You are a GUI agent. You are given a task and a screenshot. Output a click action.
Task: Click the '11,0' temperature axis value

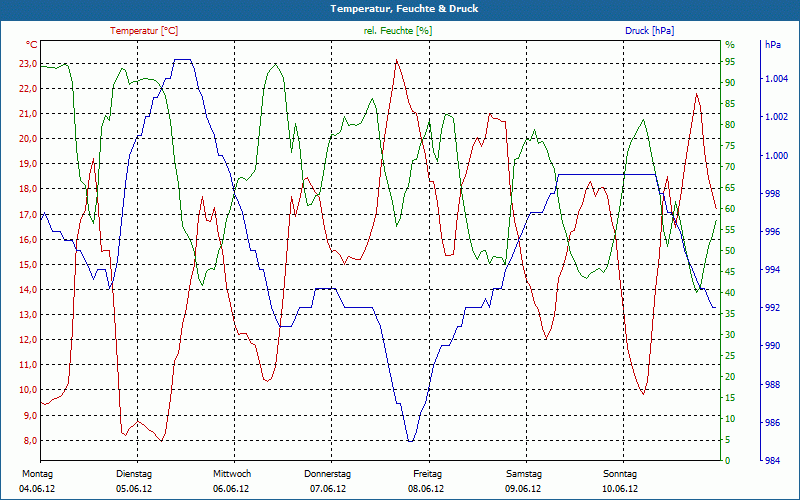tap(28, 365)
